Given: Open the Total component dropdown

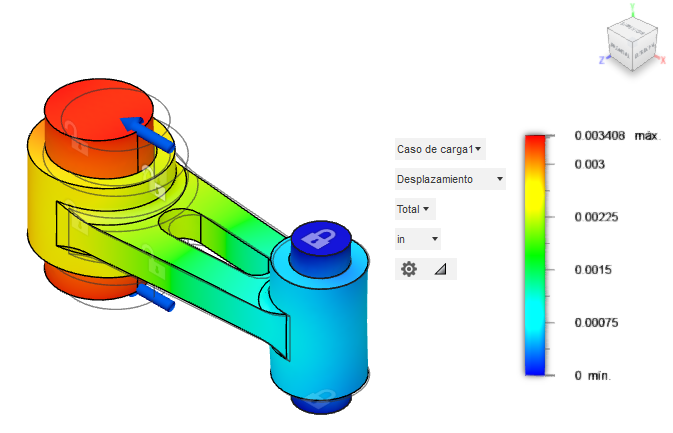Looking at the screenshot, I should (415, 209).
